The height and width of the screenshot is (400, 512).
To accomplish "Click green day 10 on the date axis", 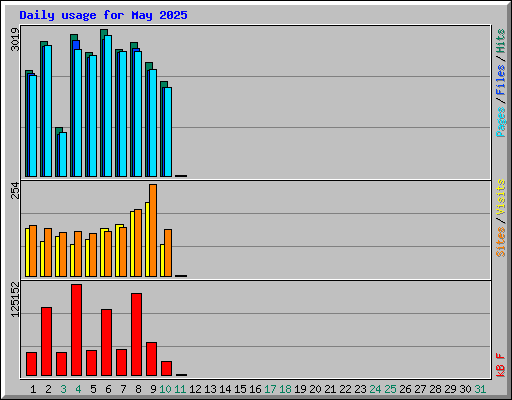I will tap(165, 389).
